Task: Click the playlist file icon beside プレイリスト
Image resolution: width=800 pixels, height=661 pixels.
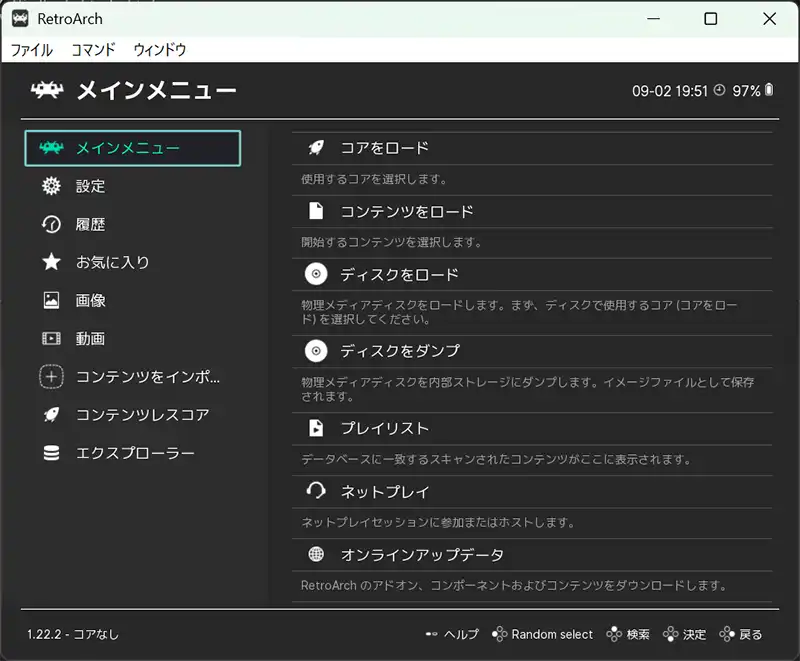Action: tap(316, 428)
